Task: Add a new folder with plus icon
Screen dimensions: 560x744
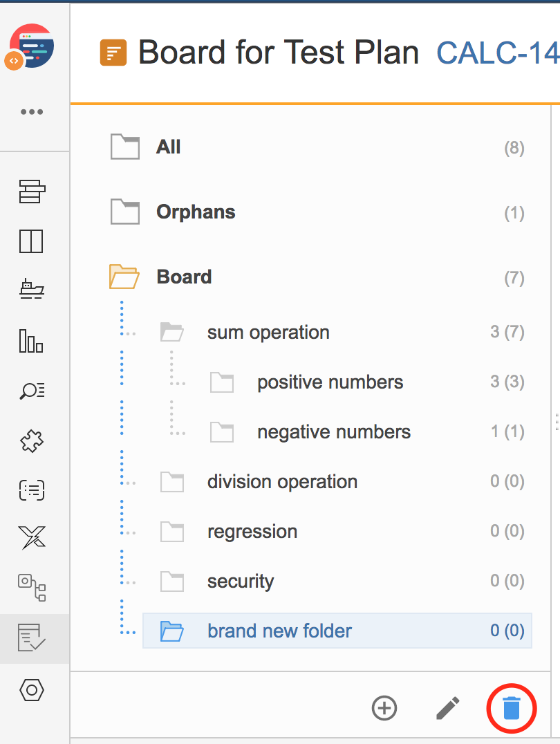Action: click(384, 708)
